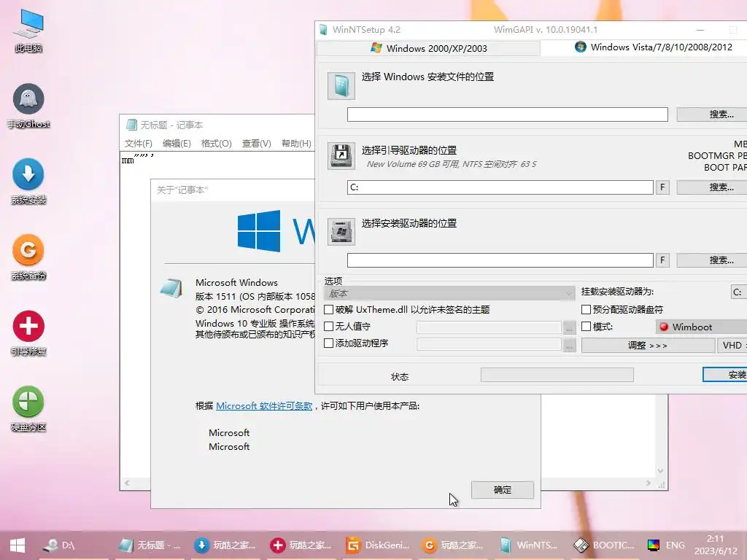The height and width of the screenshot is (560, 747).
Task: Toggle the 添加驱动程序 checkbox
Action: [x=329, y=343]
